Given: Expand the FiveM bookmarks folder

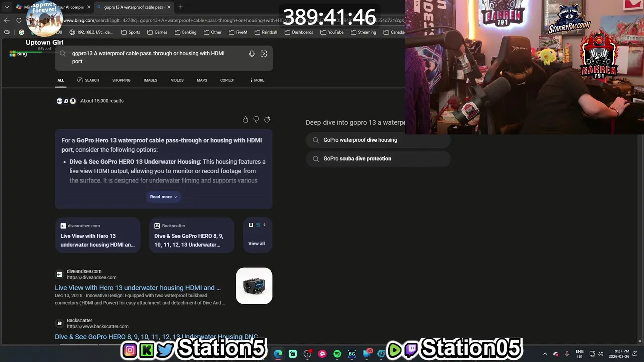Looking at the screenshot, I should [x=238, y=32].
